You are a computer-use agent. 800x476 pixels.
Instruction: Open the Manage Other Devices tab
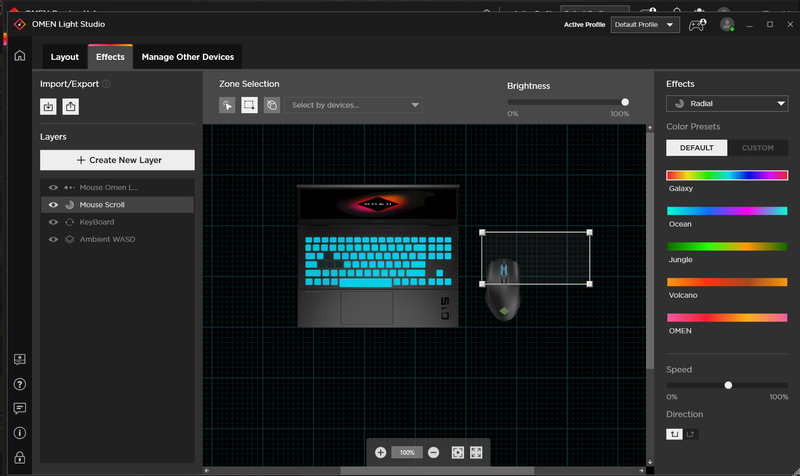click(188, 57)
